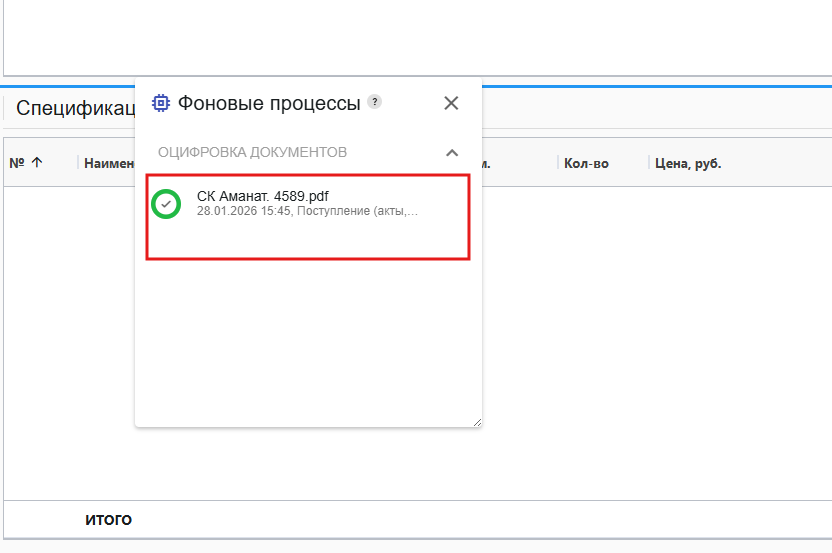Click the green checkmark status icon

tap(166, 203)
